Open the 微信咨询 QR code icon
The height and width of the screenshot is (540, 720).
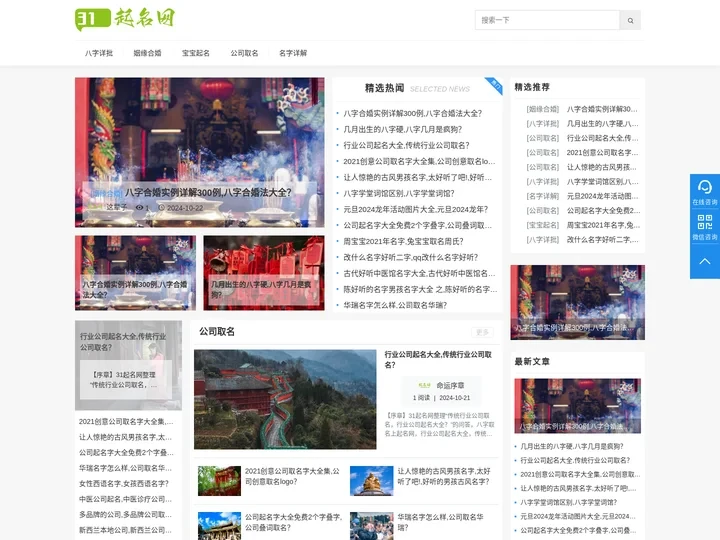[704, 226]
